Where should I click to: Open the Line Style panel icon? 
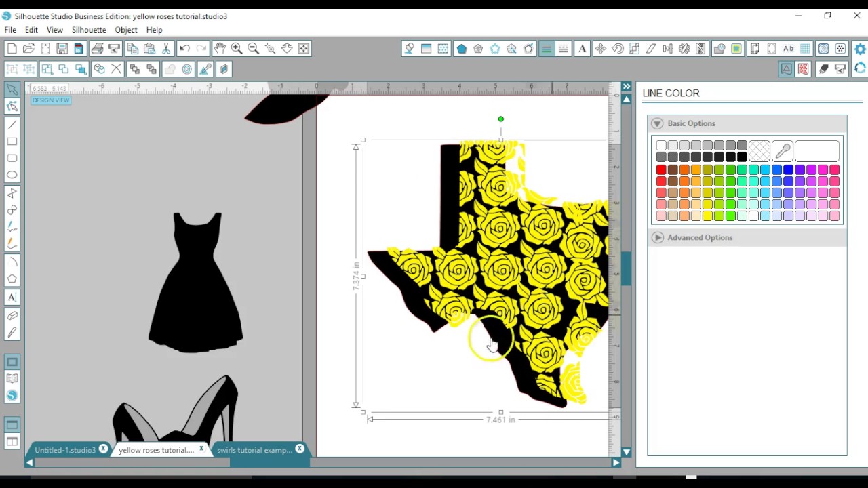[564, 49]
